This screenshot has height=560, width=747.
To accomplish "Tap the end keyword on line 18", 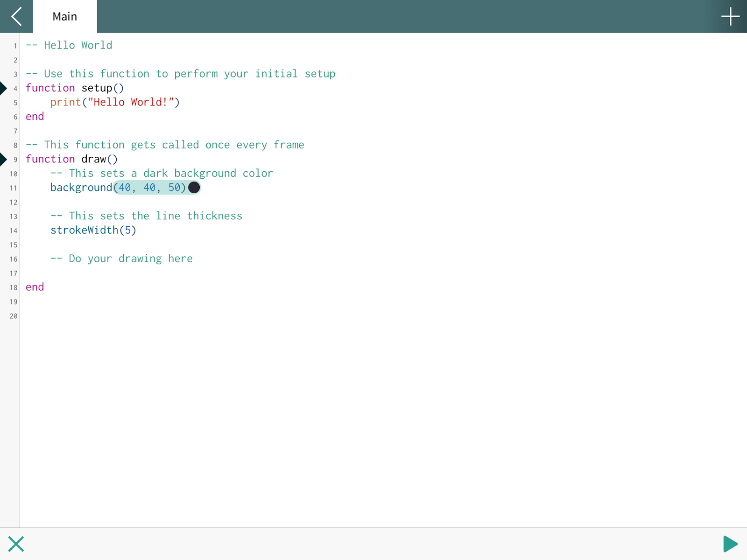I will point(35,287).
